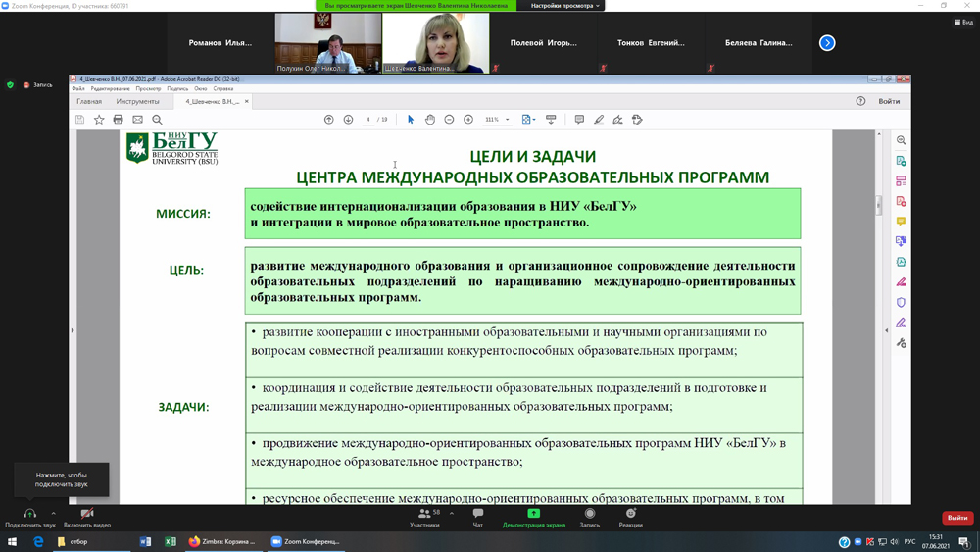The width and height of the screenshot is (980, 552).
Task: Click the bookmark star icon
Action: point(99,120)
